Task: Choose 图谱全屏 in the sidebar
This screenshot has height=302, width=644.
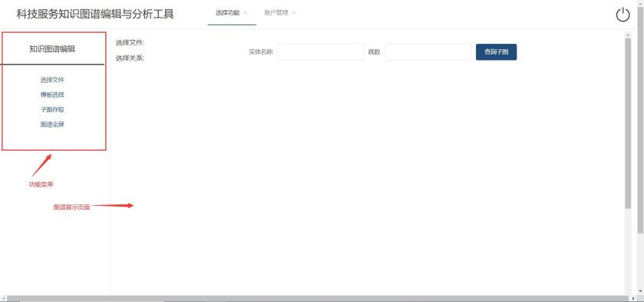Action: (x=52, y=124)
